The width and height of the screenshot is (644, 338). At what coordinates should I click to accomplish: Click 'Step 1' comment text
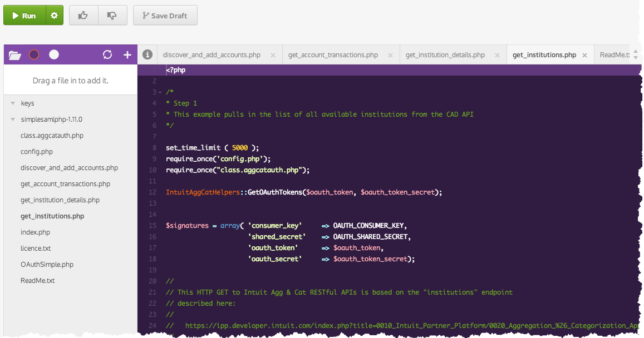pyautogui.click(x=185, y=103)
